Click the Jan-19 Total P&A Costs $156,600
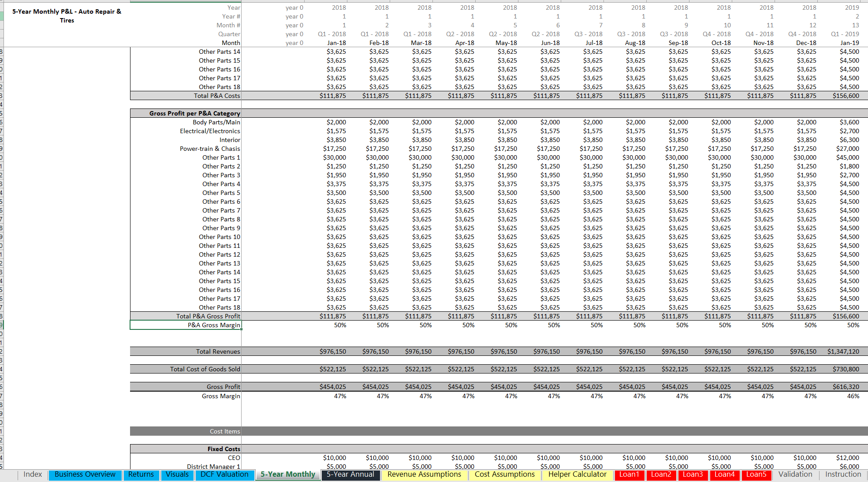This screenshot has width=868, height=482. click(846, 96)
